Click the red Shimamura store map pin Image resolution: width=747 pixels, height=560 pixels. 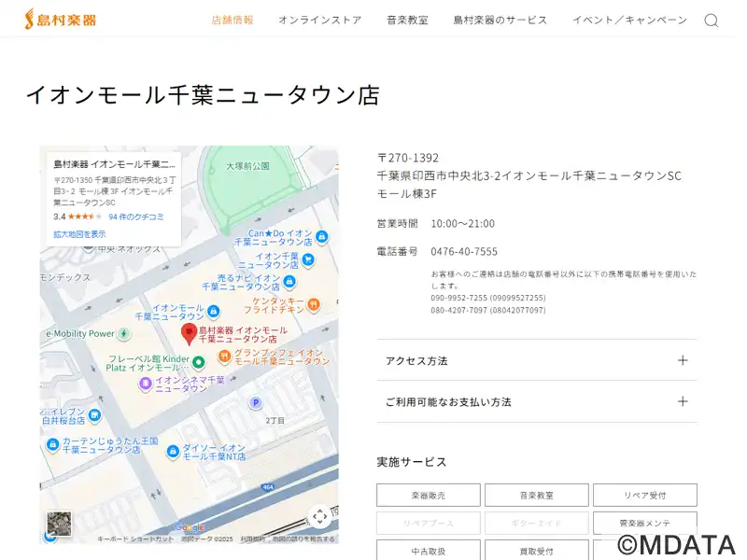[x=190, y=334]
